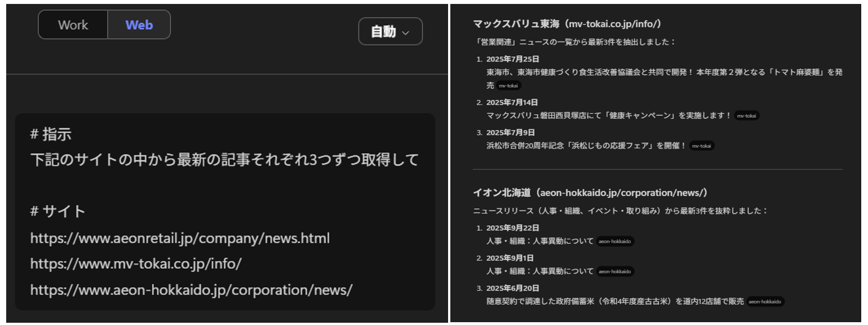Click the イオン北海道 section heading
This screenshot has width=868, height=325.
pos(590,193)
